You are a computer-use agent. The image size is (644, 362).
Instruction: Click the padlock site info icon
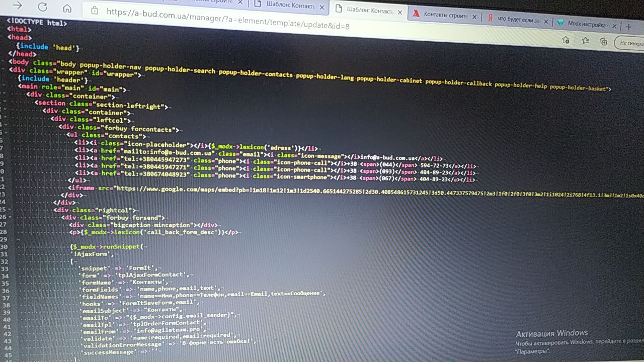click(x=94, y=10)
